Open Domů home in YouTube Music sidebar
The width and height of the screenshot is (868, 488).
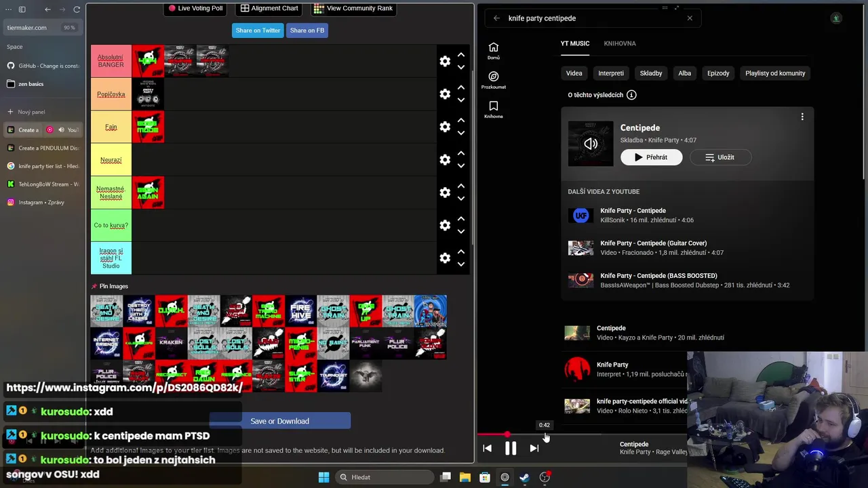pos(494,51)
